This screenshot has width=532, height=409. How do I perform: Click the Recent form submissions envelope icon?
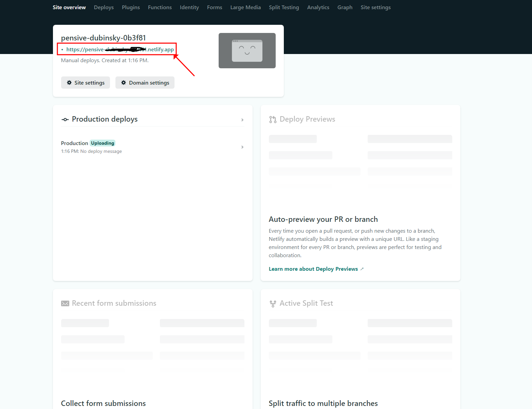(x=65, y=303)
